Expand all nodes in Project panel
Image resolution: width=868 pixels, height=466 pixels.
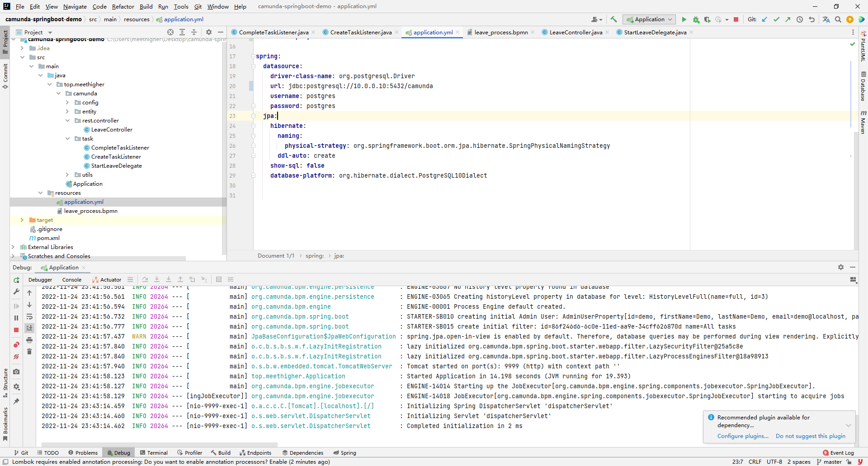[x=182, y=32]
